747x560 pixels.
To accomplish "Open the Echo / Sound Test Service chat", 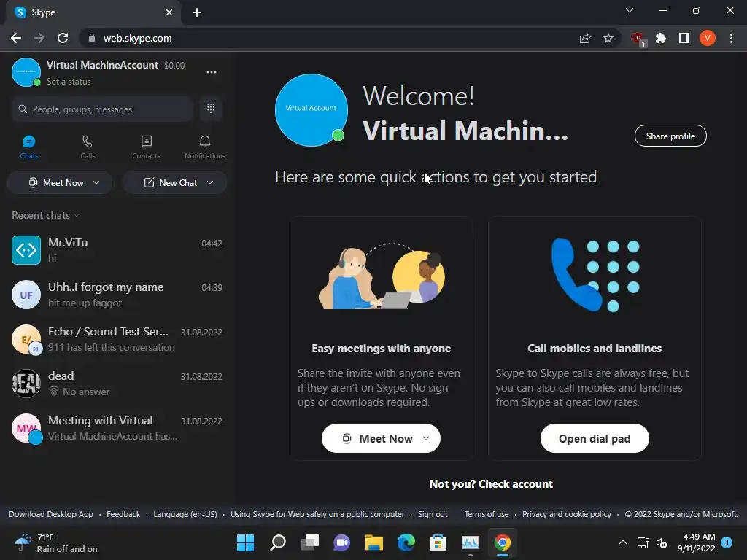I will click(x=117, y=339).
